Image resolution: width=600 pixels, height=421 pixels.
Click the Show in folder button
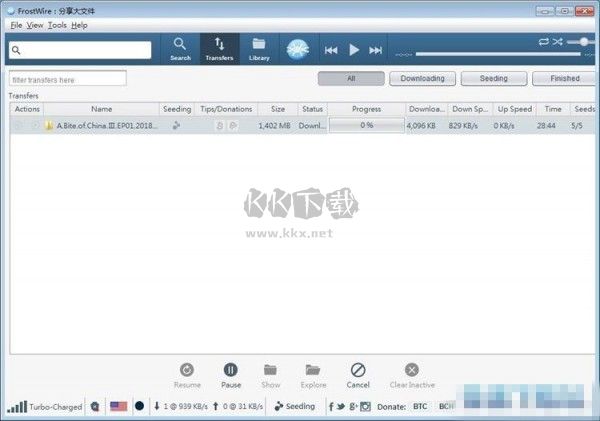271,375
